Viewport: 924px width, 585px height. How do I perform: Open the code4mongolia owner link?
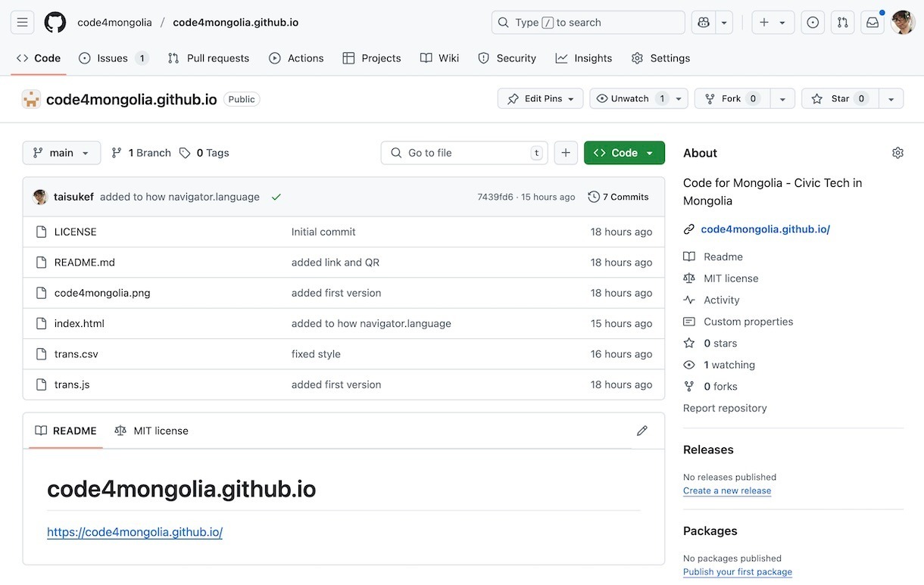114,23
